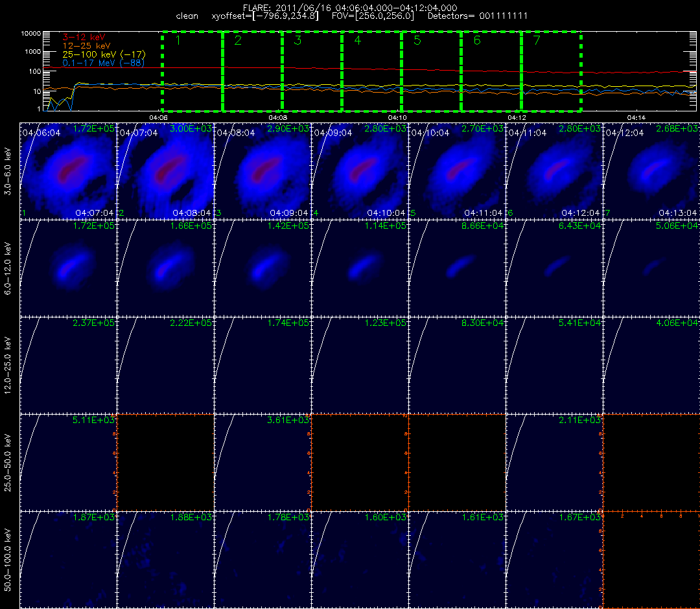
Task: Click the 04:10 time axis label
Action: click(x=397, y=118)
